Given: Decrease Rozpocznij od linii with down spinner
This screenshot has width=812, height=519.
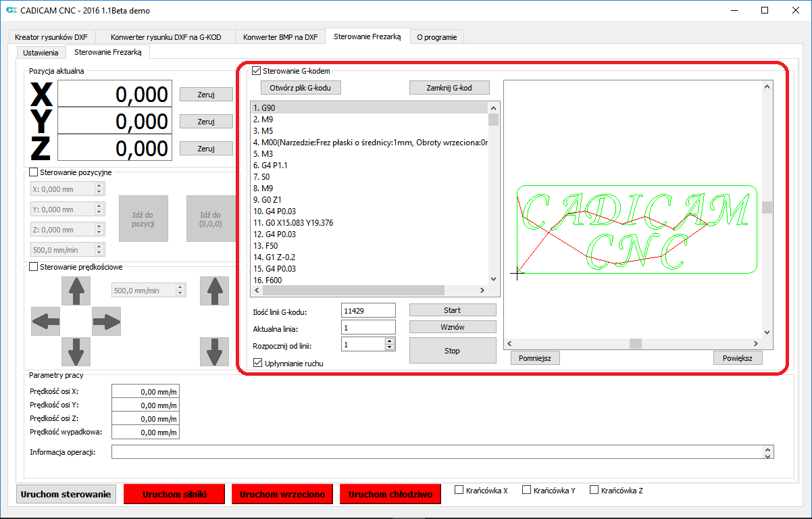Looking at the screenshot, I should [390, 347].
